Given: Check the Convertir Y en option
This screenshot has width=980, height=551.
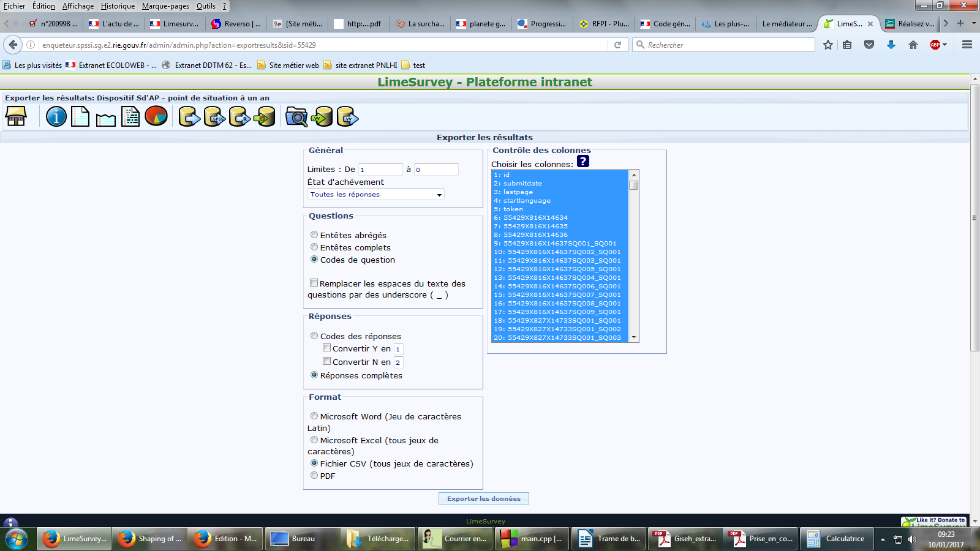Looking at the screenshot, I should (x=327, y=348).
